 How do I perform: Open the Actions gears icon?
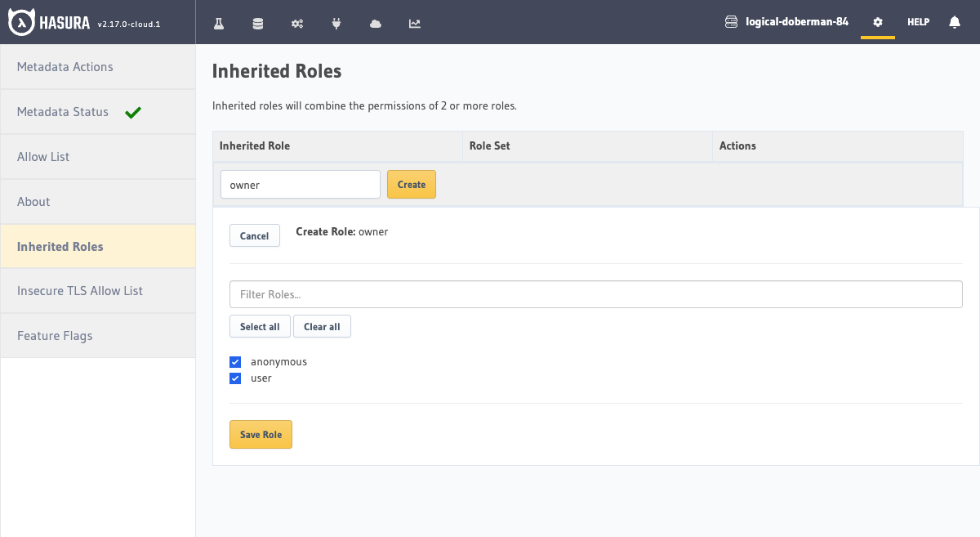(x=297, y=23)
